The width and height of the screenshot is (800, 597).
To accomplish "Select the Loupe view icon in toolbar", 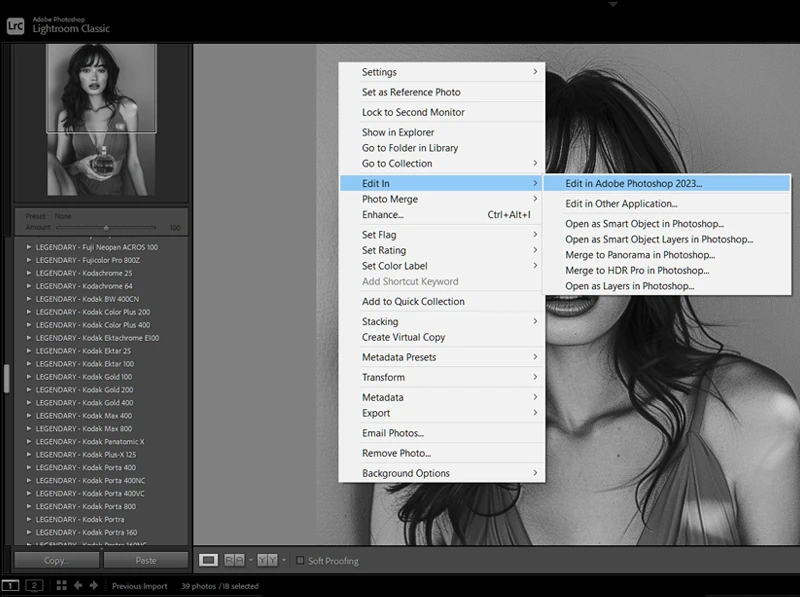I will [x=208, y=560].
